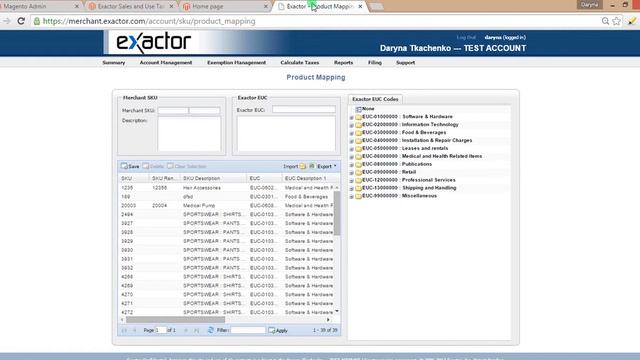Expand EUC-06000000 Medical and Health node
The image size is (640, 360).
(x=351, y=157)
